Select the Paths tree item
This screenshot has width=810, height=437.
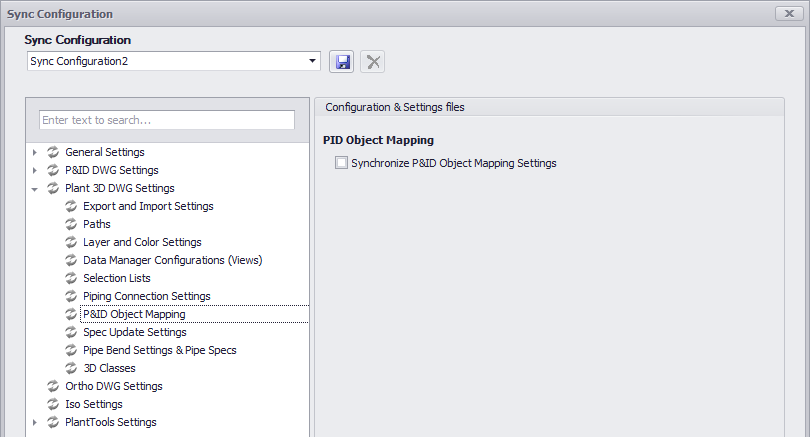(x=97, y=224)
